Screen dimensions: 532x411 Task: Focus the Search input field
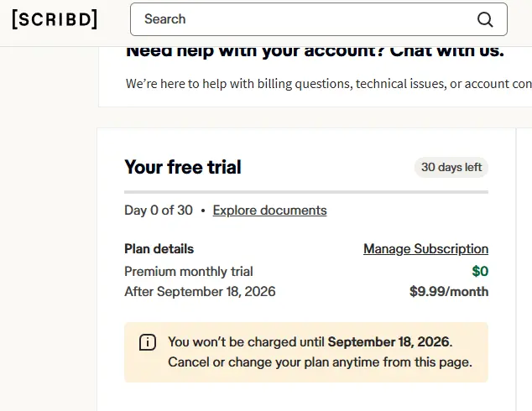pos(319,19)
